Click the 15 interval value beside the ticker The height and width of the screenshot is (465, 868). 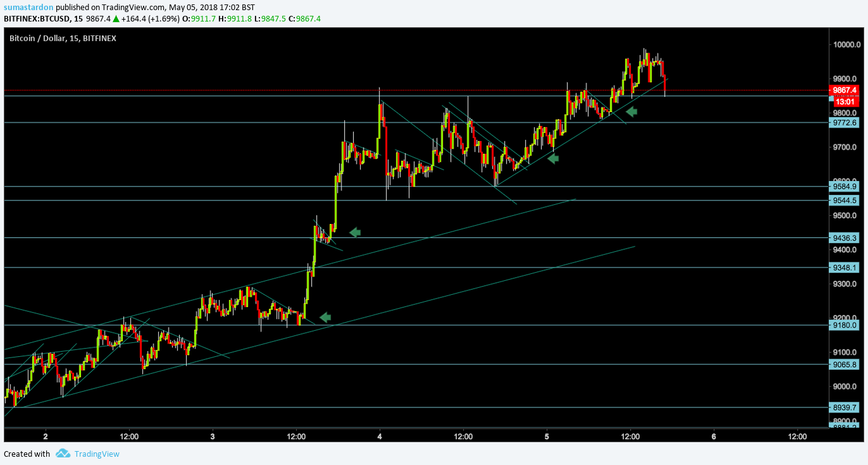[78, 19]
